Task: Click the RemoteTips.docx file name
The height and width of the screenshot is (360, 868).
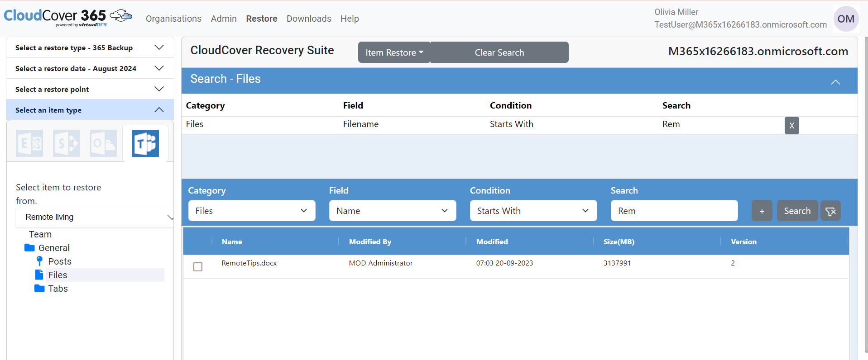Action: click(x=249, y=263)
